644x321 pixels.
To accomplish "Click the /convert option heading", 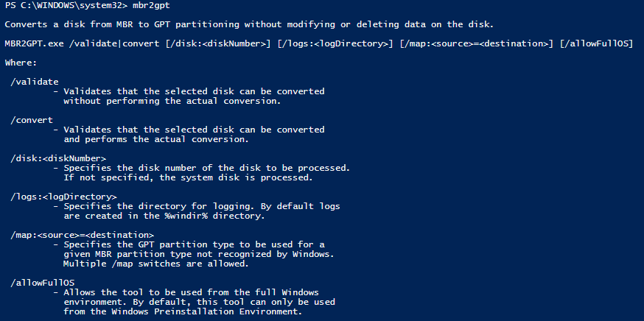I will pyautogui.click(x=32, y=120).
